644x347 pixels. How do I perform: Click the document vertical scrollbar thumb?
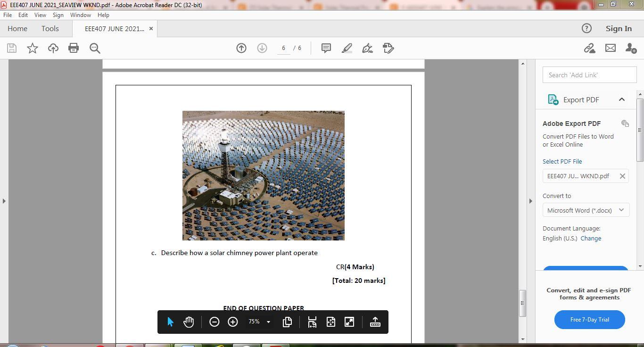[522, 303]
